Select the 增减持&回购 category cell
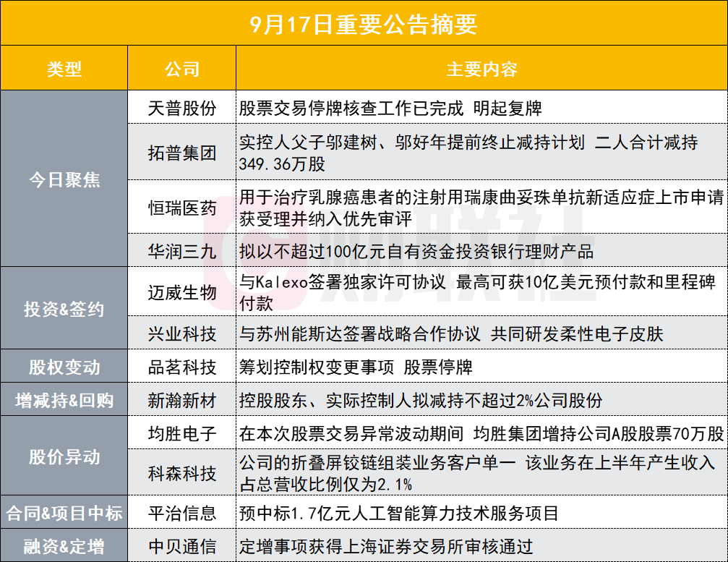 tap(64, 399)
